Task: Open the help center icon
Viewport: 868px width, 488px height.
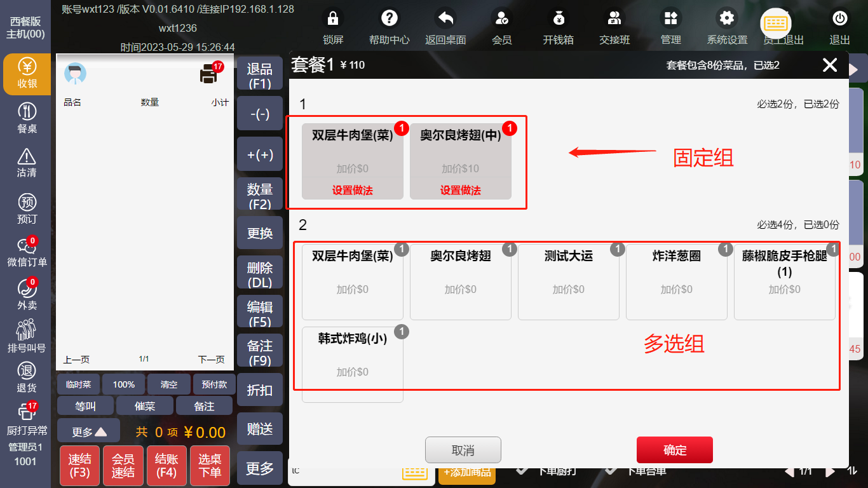Action: pyautogui.click(x=389, y=18)
